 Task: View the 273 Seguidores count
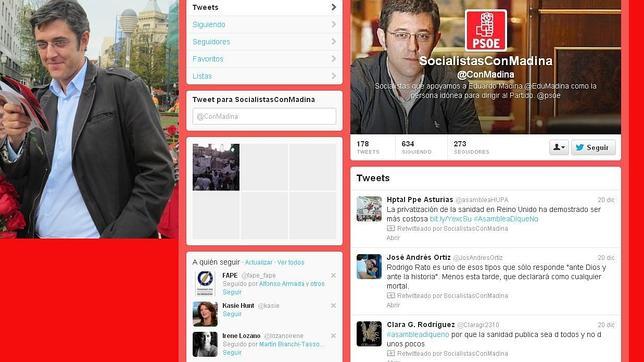(x=471, y=147)
